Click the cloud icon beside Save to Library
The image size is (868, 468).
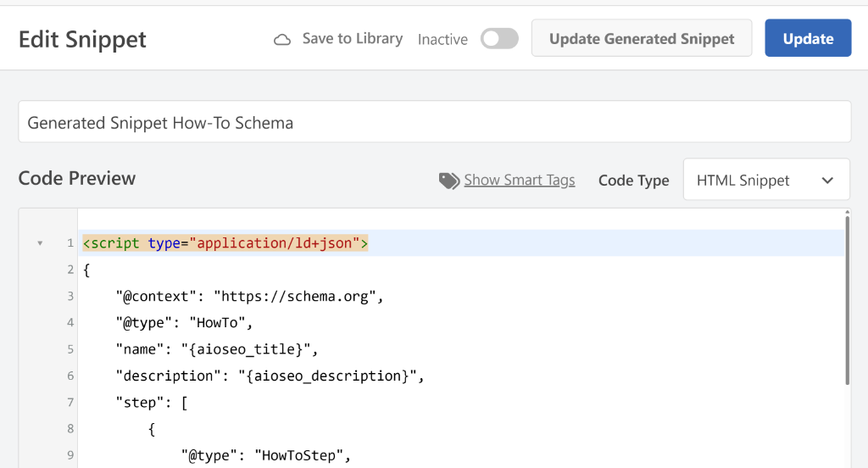(x=282, y=39)
